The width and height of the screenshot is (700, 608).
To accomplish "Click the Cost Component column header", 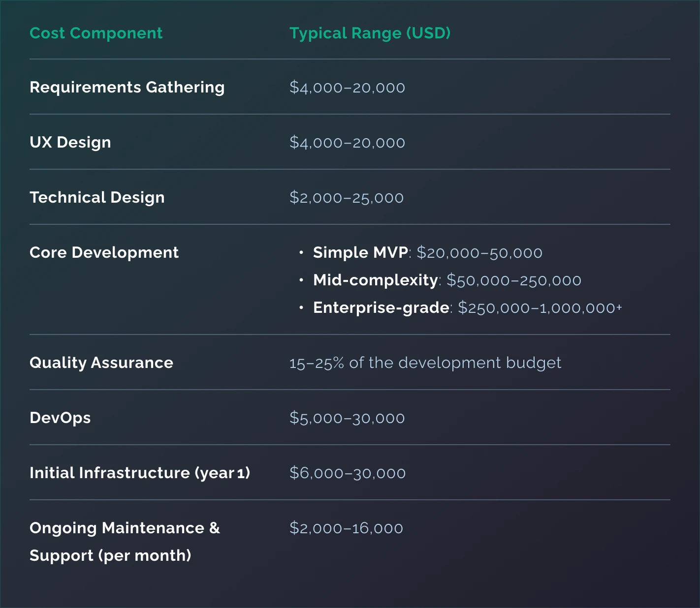I will (96, 33).
